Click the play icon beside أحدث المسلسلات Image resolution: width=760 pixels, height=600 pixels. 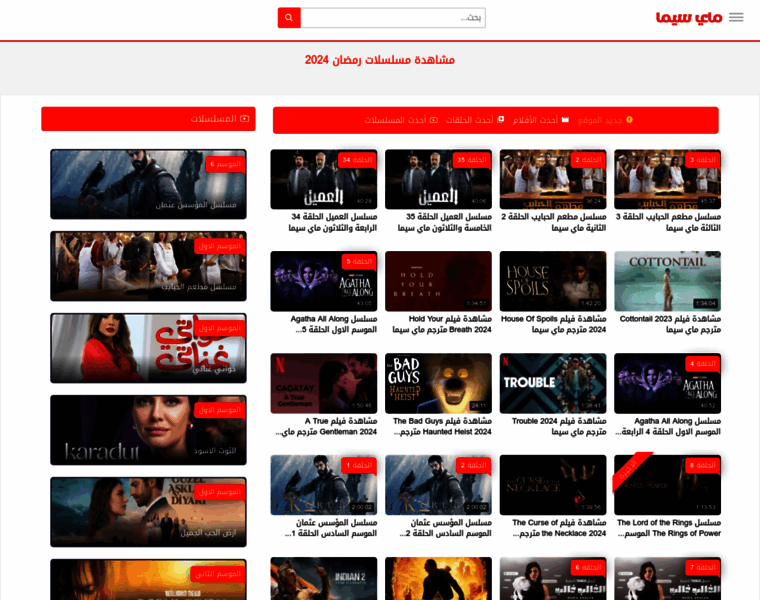pos(434,120)
